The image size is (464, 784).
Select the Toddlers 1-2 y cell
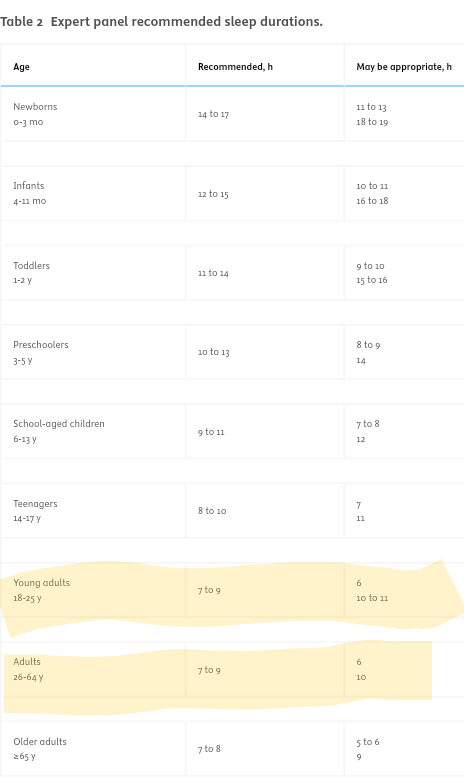pyautogui.click(x=93, y=272)
